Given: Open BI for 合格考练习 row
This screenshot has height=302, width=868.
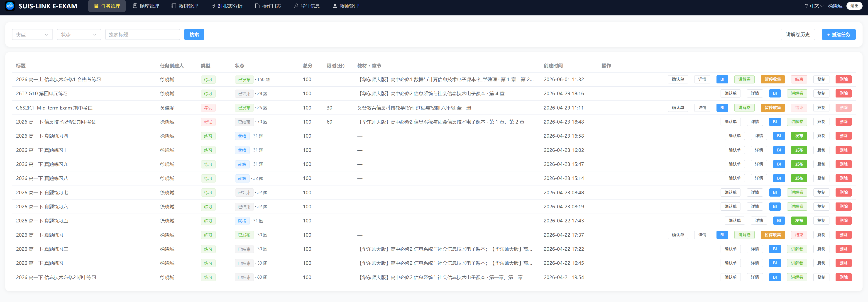Looking at the screenshot, I should (x=722, y=79).
